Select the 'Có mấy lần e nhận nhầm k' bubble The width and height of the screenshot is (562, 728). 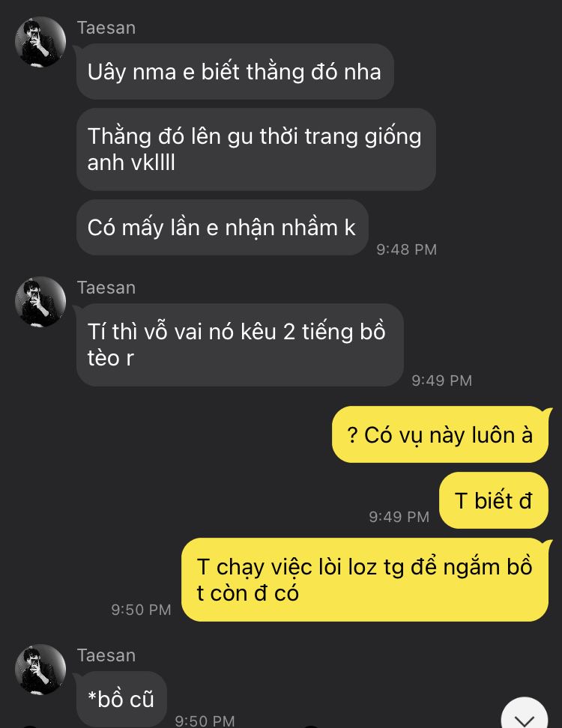click(222, 228)
